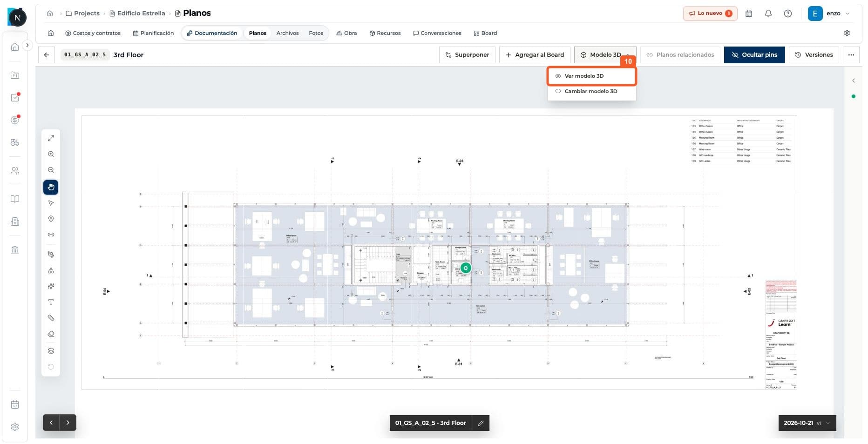Viewport: 868px width, 444px height.
Task: Select Ver modelo 3D menu item
Action: [592, 76]
